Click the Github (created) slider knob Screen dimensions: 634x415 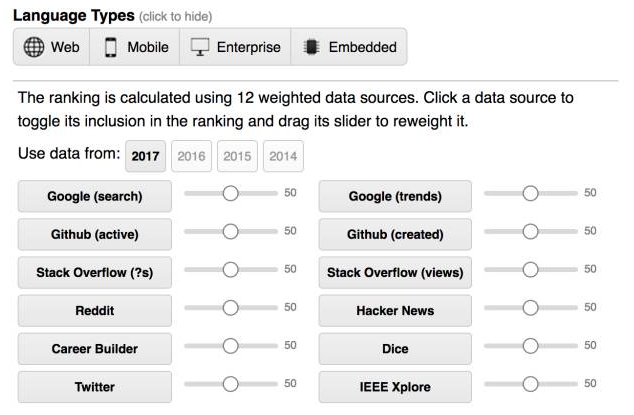pyautogui.click(x=530, y=232)
